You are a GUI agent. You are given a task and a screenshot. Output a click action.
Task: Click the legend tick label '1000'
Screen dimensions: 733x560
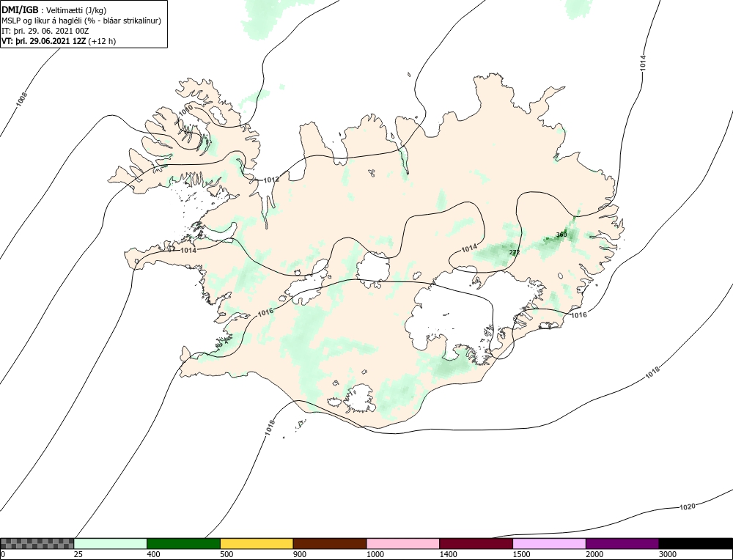375,555
